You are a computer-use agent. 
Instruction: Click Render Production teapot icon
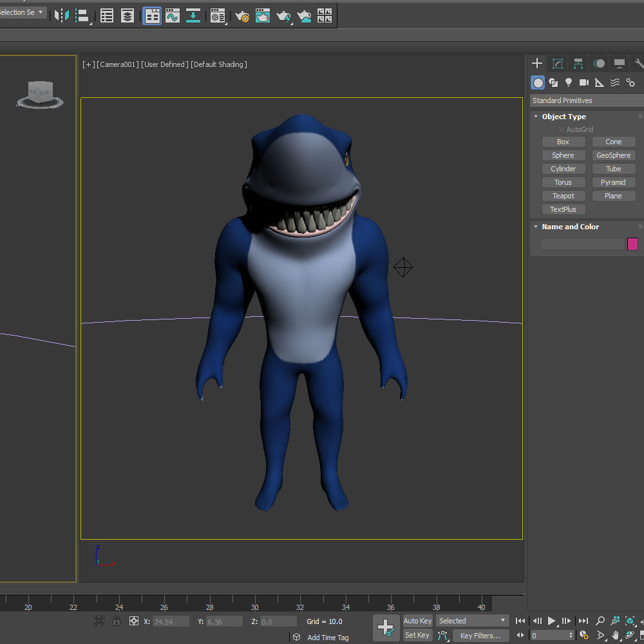pyautogui.click(x=284, y=16)
